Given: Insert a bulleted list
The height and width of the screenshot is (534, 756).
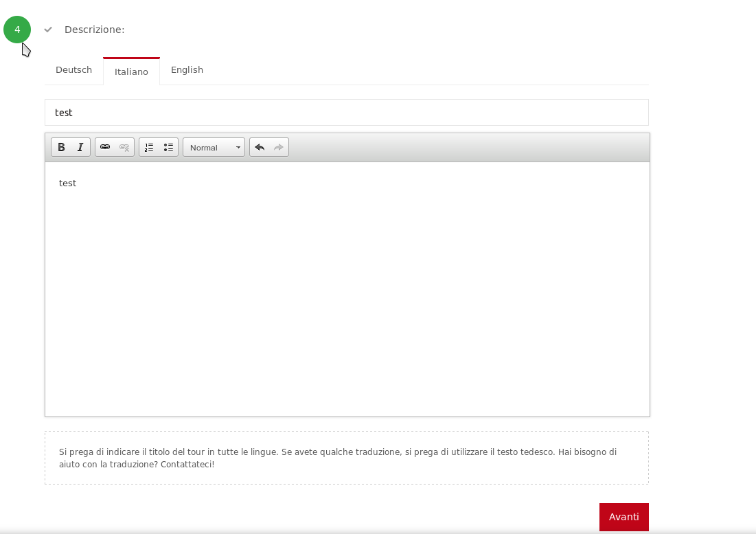Looking at the screenshot, I should [168, 147].
